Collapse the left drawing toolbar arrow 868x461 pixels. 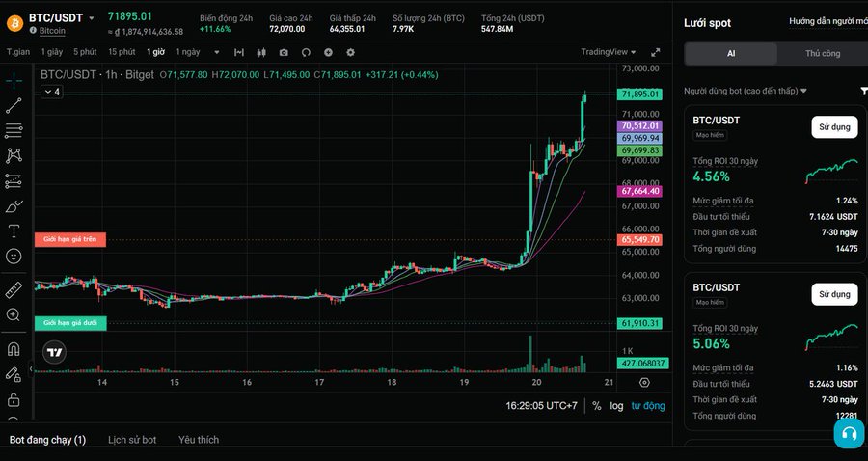[31, 368]
